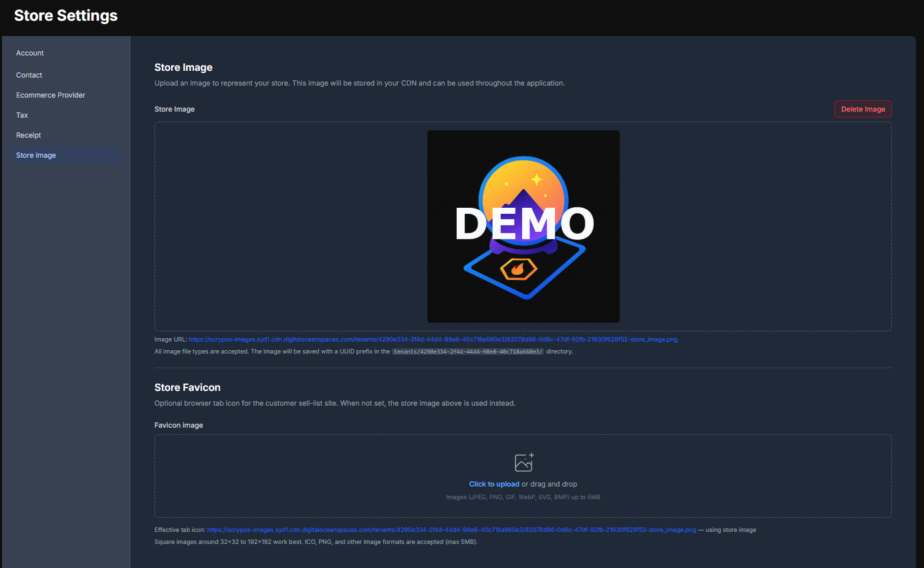Click the Store Image section heading
Screen dimensions: 924x568
(x=183, y=67)
